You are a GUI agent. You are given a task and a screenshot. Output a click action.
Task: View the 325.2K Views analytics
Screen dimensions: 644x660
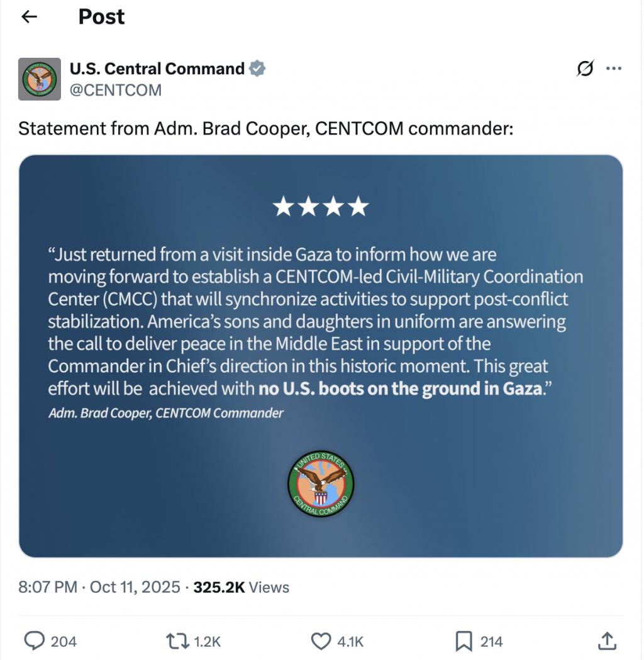coord(241,587)
